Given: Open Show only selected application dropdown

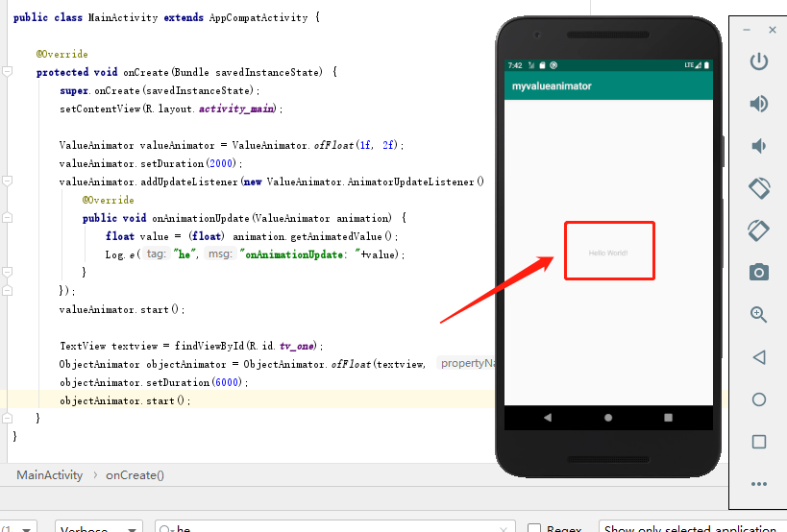Looking at the screenshot, I should pos(693,527).
